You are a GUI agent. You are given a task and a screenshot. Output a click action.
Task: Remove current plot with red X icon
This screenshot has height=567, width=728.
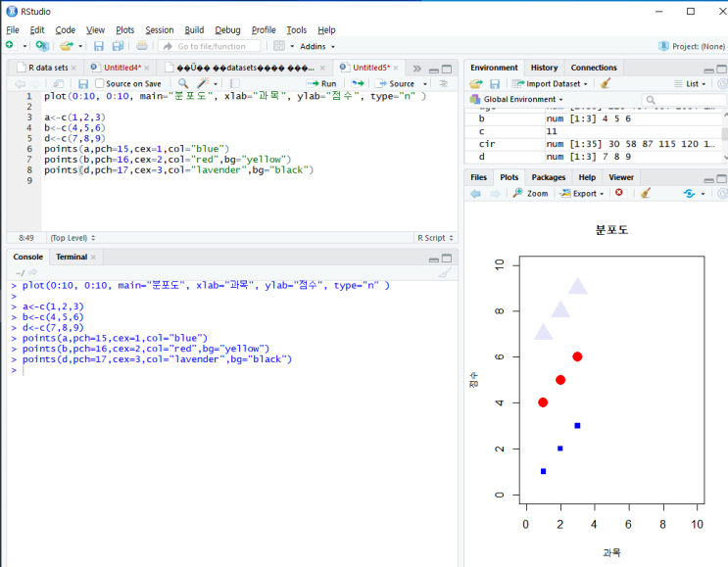pos(618,194)
